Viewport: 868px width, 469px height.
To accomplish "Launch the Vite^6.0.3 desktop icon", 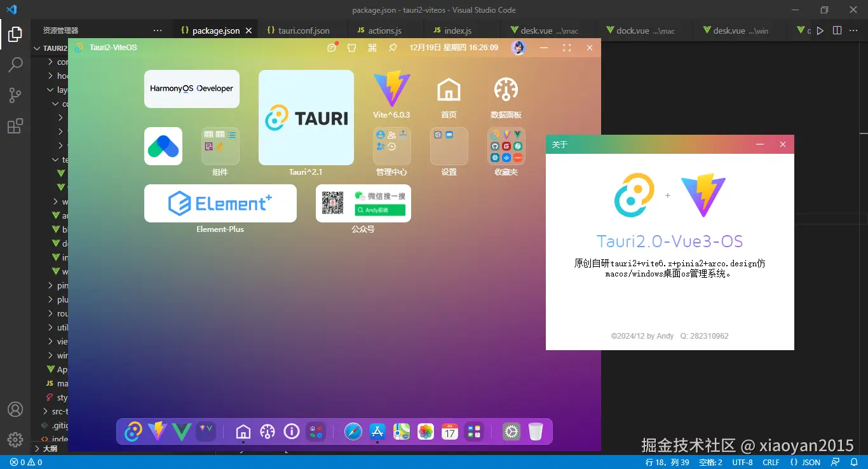I will tap(391, 95).
